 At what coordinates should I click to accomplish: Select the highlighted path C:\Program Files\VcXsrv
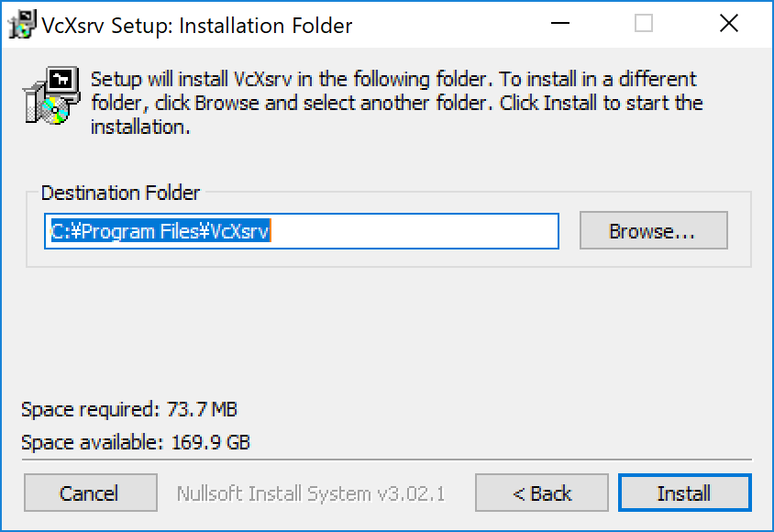160,231
